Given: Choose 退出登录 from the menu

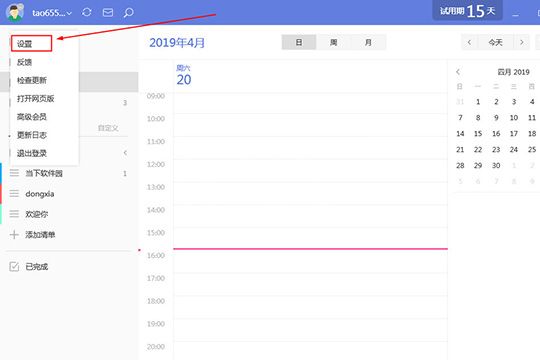Looking at the screenshot, I should (32, 153).
